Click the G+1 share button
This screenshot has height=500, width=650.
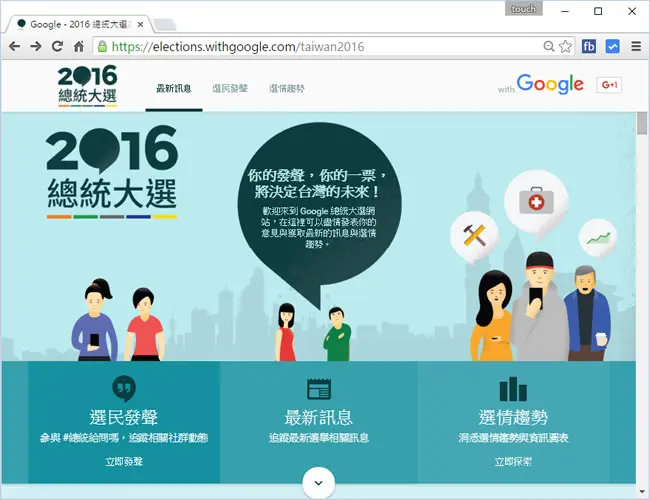coord(609,85)
